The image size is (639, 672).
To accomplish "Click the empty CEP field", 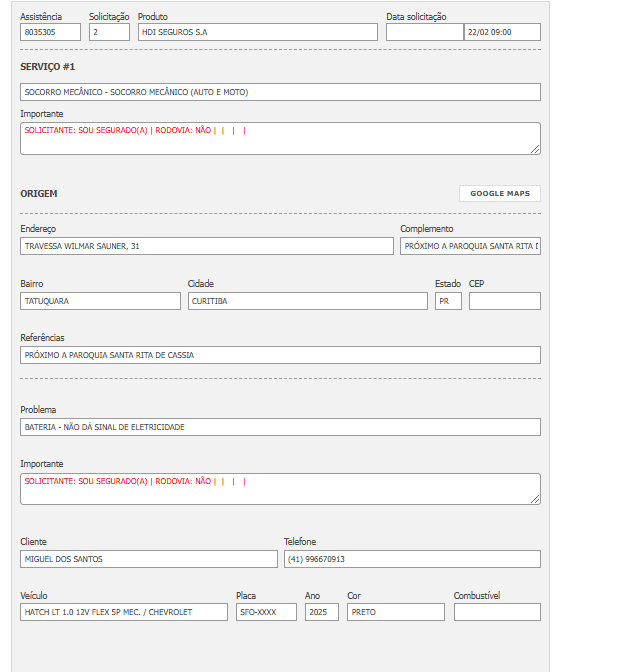I will (x=504, y=301).
